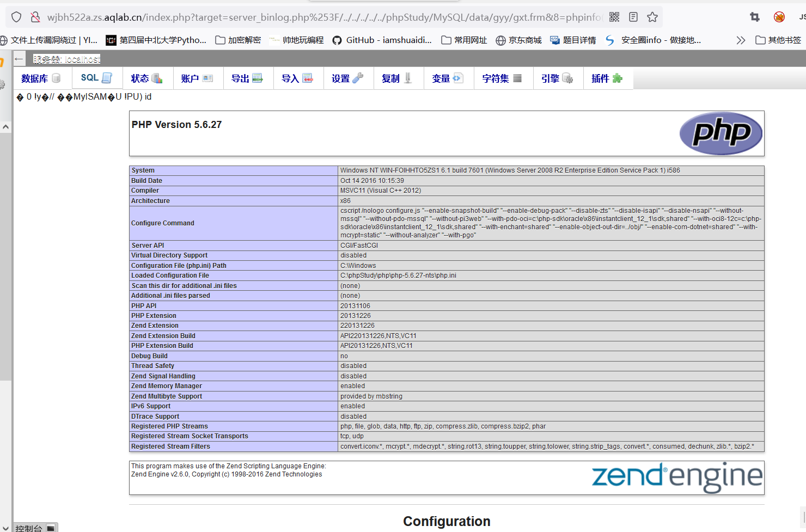The height and width of the screenshot is (532, 806).
Task: Open GitHub - iamshuaidi bookmark
Action: point(382,40)
